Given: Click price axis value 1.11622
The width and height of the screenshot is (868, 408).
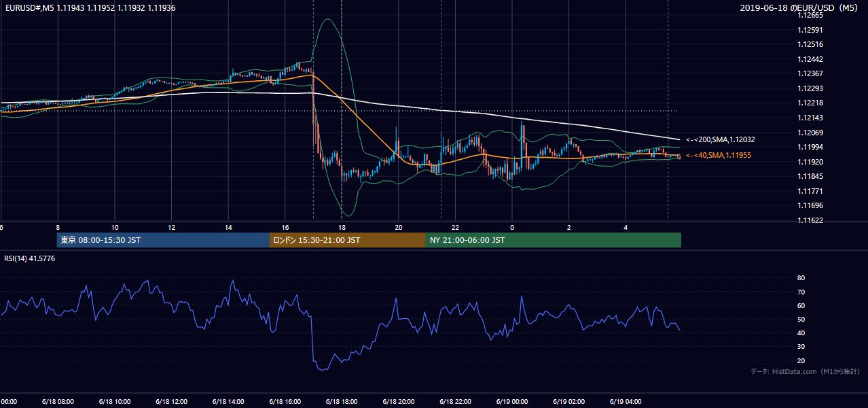Looking at the screenshot, I should 811,220.
